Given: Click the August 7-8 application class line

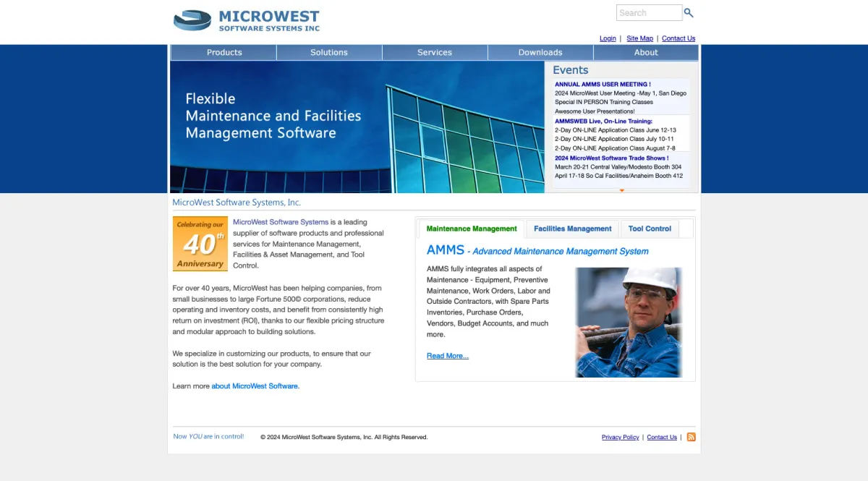Looking at the screenshot, I should 615,148.
